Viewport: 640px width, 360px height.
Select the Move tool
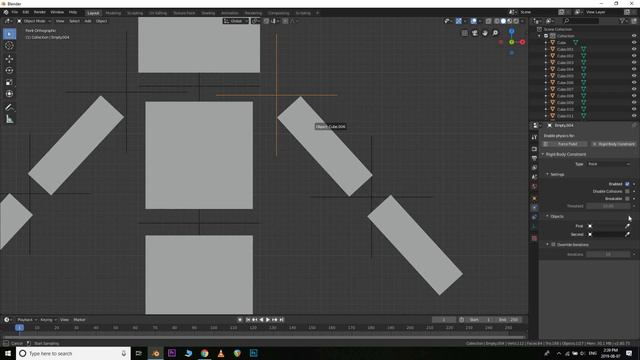(x=9, y=59)
